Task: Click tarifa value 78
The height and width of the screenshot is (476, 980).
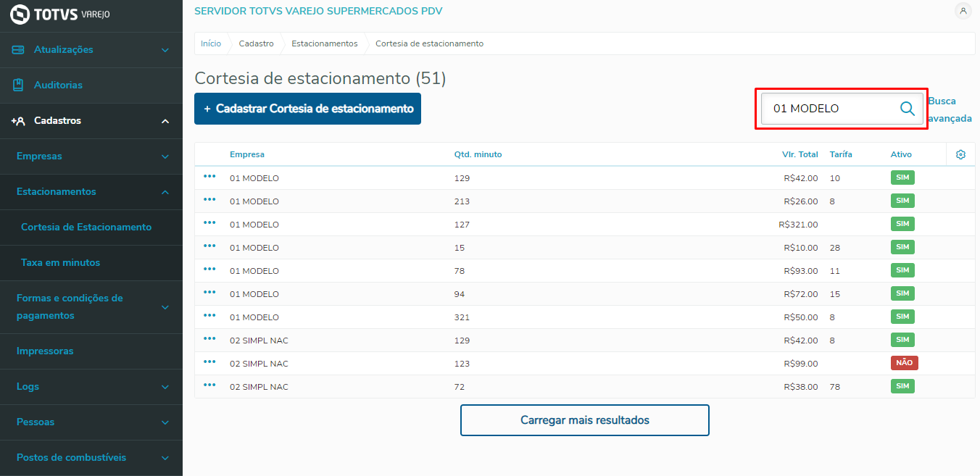Action: [835, 387]
